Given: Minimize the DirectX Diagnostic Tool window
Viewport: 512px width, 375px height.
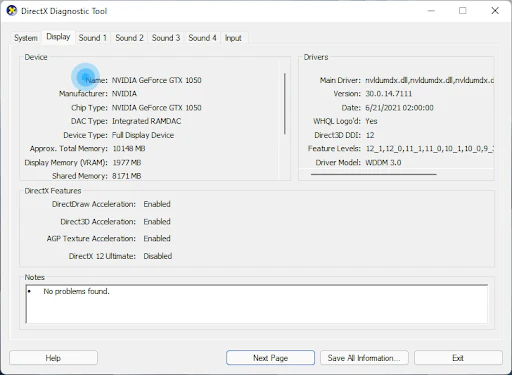Looking at the screenshot, I should coord(431,11).
